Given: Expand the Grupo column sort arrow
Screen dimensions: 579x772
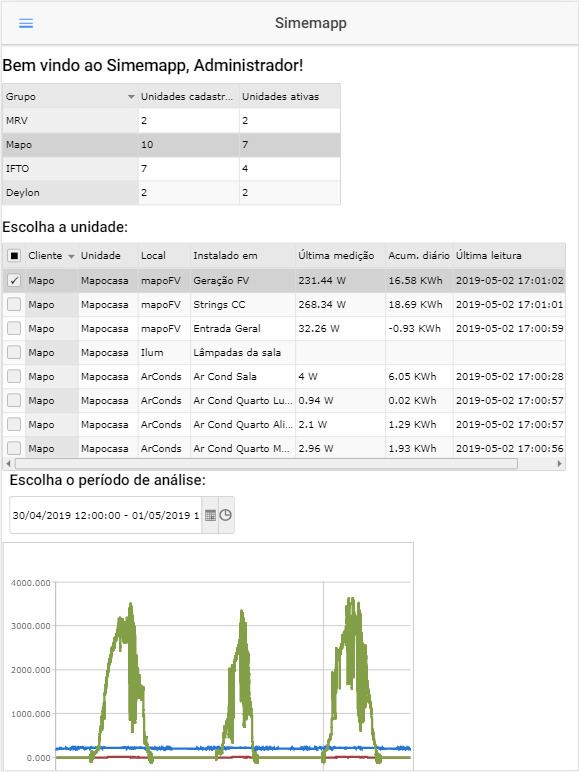Looking at the screenshot, I should point(131,97).
